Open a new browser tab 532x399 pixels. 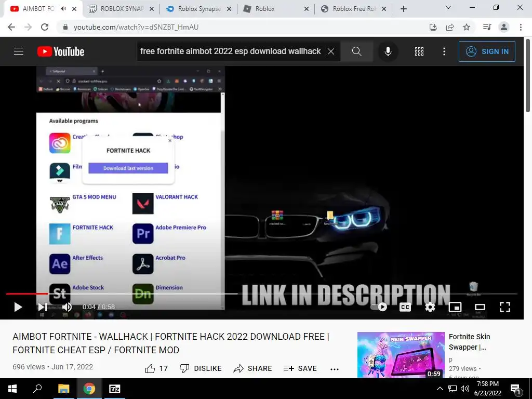point(403,9)
